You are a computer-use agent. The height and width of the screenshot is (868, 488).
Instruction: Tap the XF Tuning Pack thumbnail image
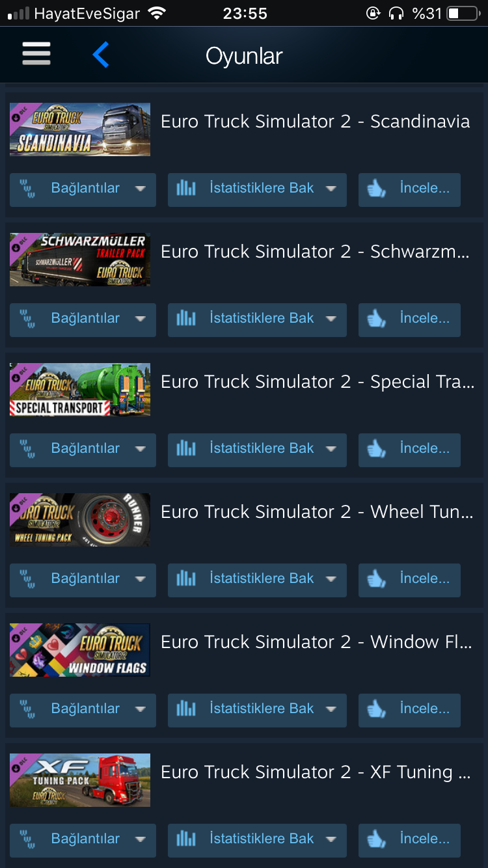click(x=80, y=780)
